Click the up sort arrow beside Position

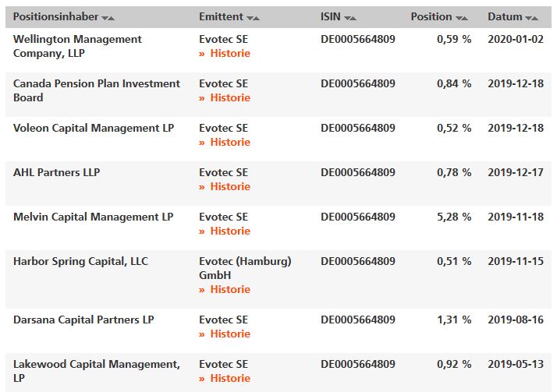pos(465,18)
